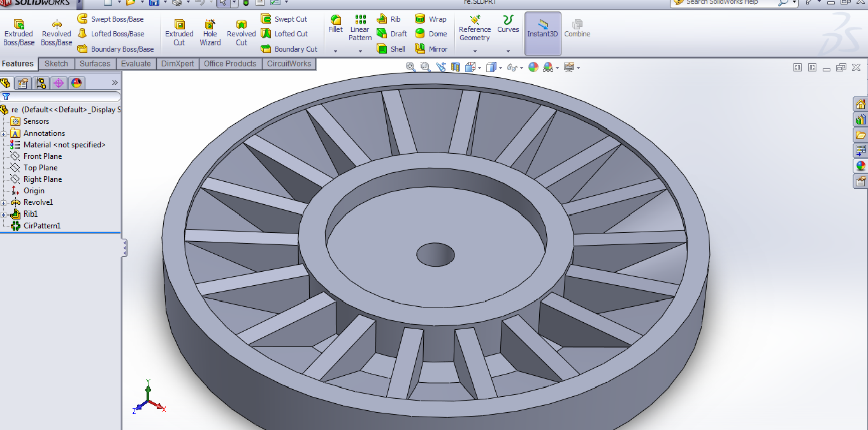Screen dimensions: 868x430
Task: Click the Zoom to Fit icon
Action: click(411, 67)
